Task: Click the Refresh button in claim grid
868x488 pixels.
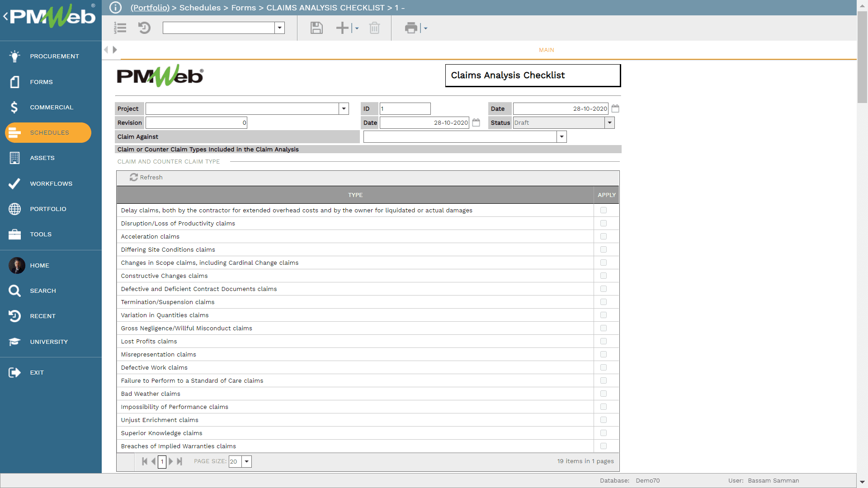Action: point(146,177)
